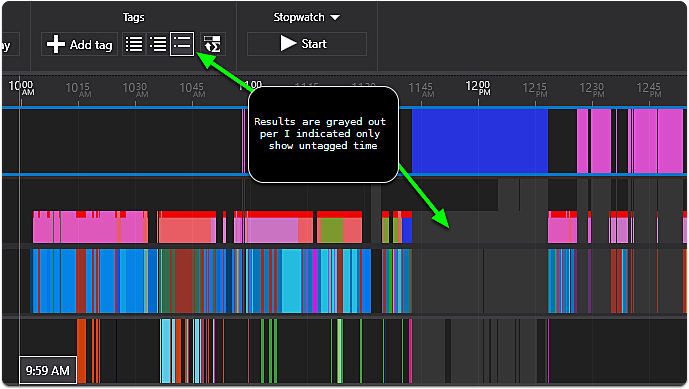
Task: Toggle the highlighted show-untagged-time filter icon
Action: click(x=182, y=44)
